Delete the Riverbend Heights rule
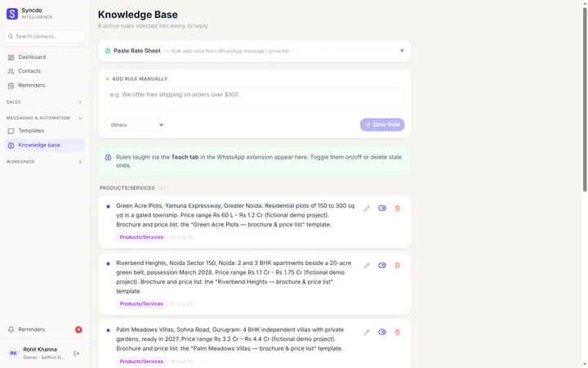The image size is (588, 368). (x=398, y=266)
